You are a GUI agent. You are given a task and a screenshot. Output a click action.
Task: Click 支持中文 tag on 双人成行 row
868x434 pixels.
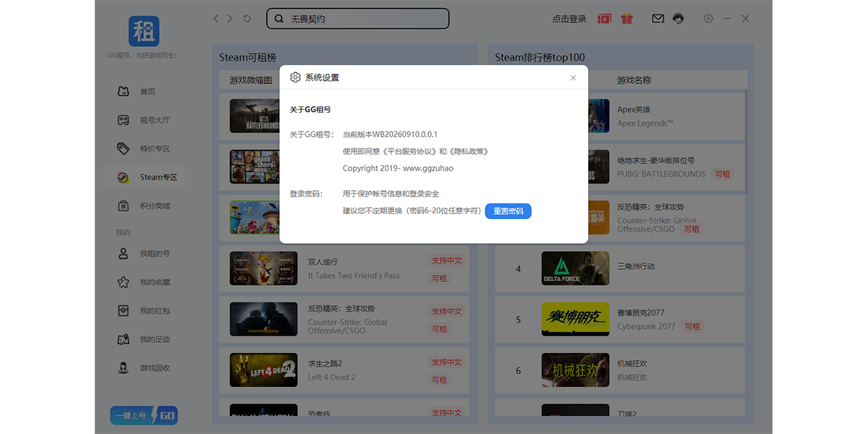pyautogui.click(x=446, y=260)
